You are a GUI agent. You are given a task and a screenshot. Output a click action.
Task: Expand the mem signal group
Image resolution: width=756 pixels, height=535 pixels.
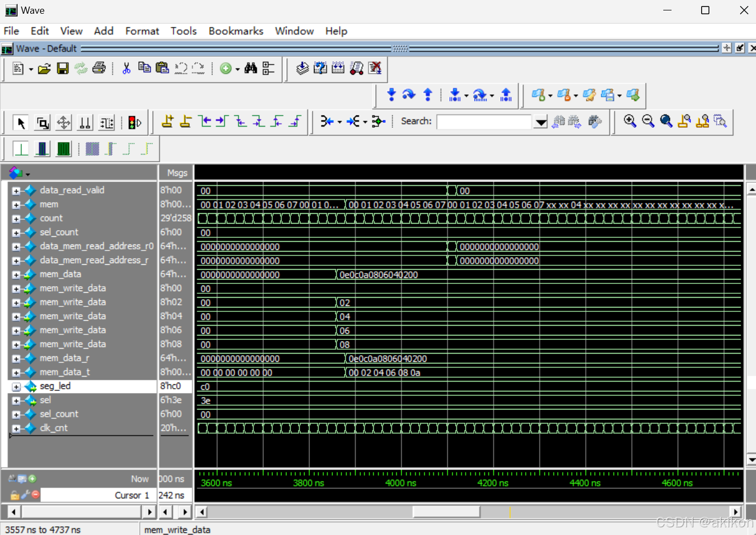click(x=16, y=204)
